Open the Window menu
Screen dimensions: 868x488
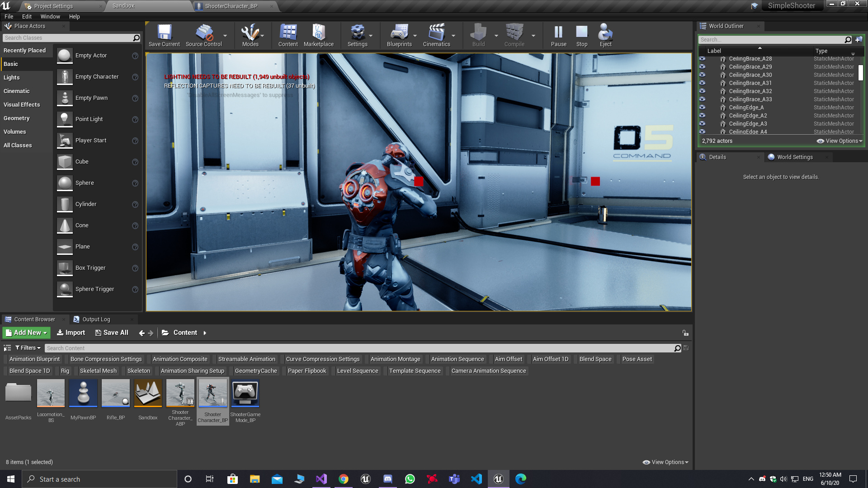(x=50, y=16)
